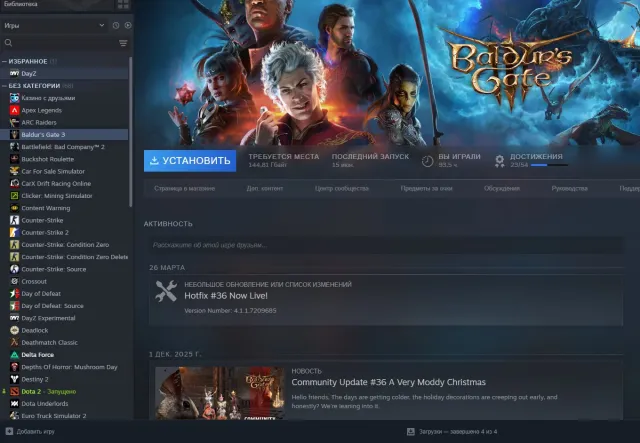Click the Deadlock game icon
This screenshot has width=640, height=443.
tap(14, 330)
